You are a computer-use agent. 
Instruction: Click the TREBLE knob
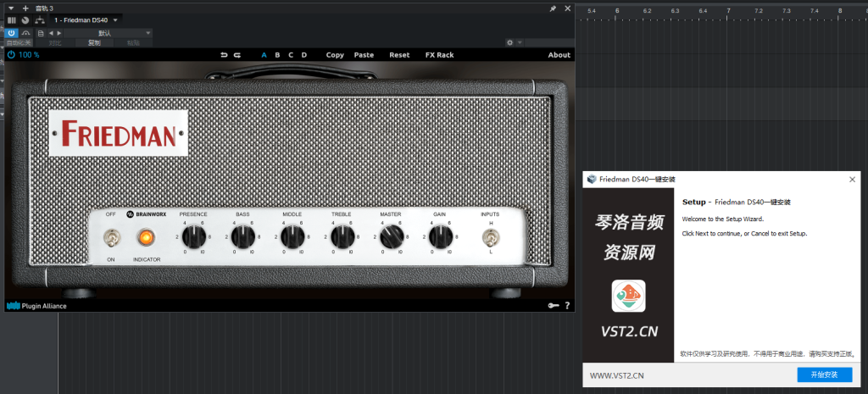[342, 237]
